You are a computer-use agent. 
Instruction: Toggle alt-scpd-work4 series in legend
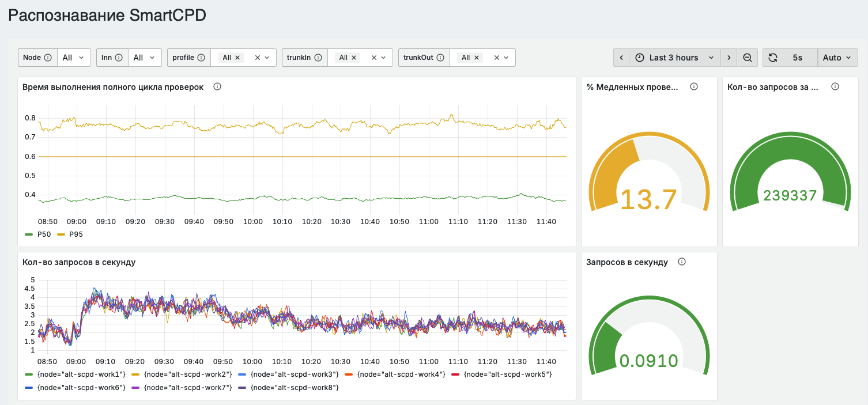pos(401,374)
